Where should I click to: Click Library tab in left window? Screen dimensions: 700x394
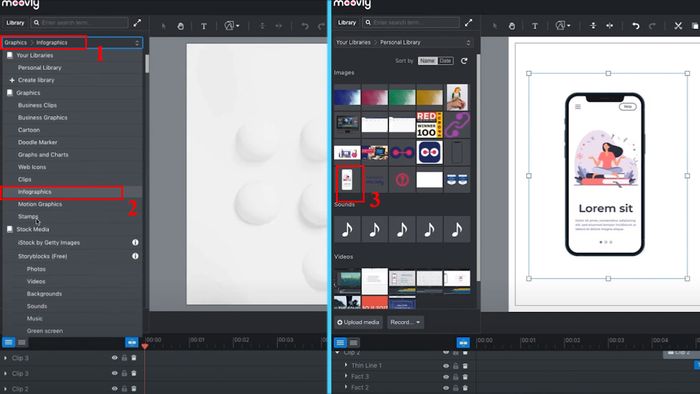(x=15, y=23)
